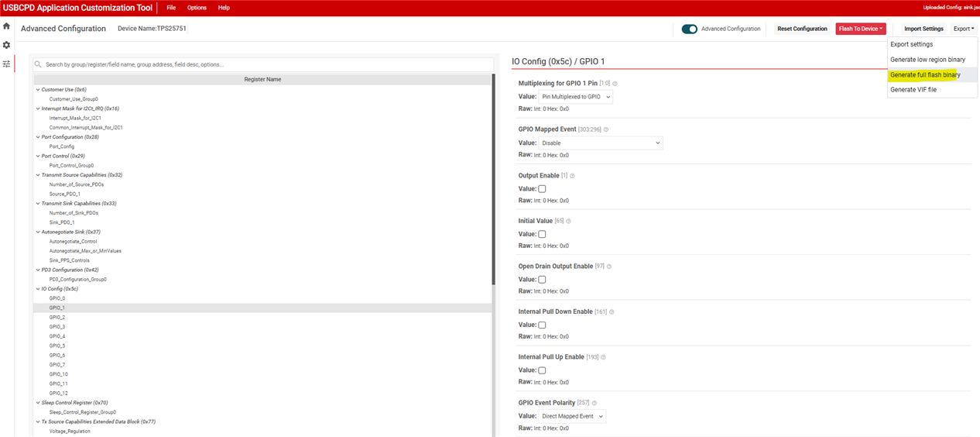Select the Port_Config register
The height and width of the screenshot is (437, 980).
pyautogui.click(x=62, y=146)
